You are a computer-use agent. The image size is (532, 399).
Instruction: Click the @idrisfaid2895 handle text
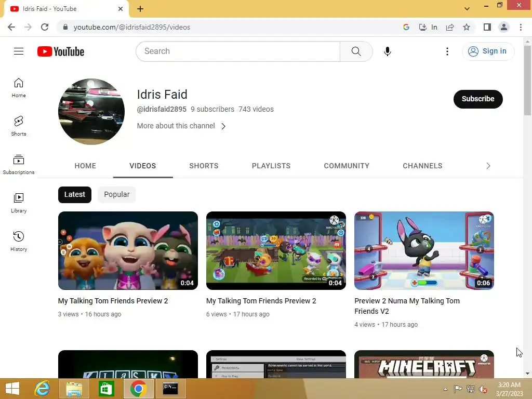[162, 109]
